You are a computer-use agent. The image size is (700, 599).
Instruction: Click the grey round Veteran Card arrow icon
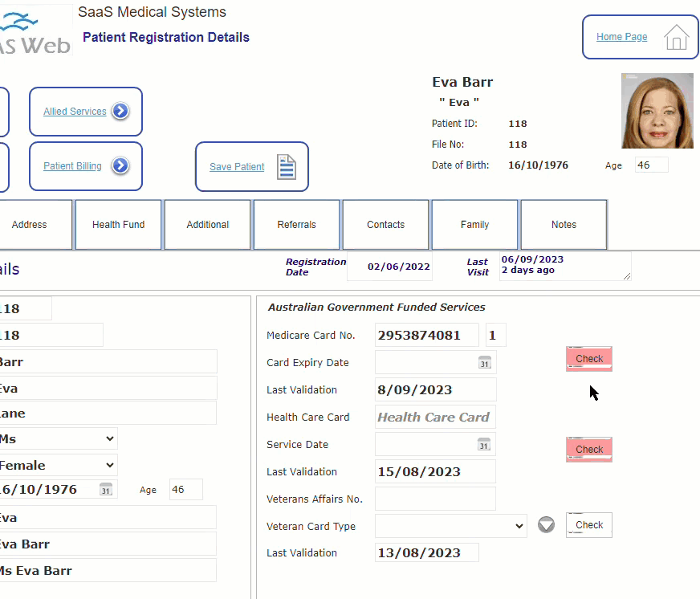(546, 525)
